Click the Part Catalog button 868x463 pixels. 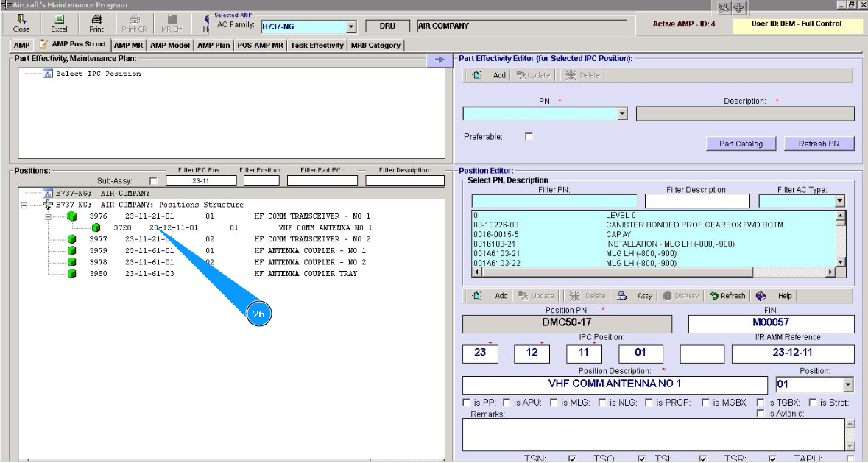coord(741,144)
